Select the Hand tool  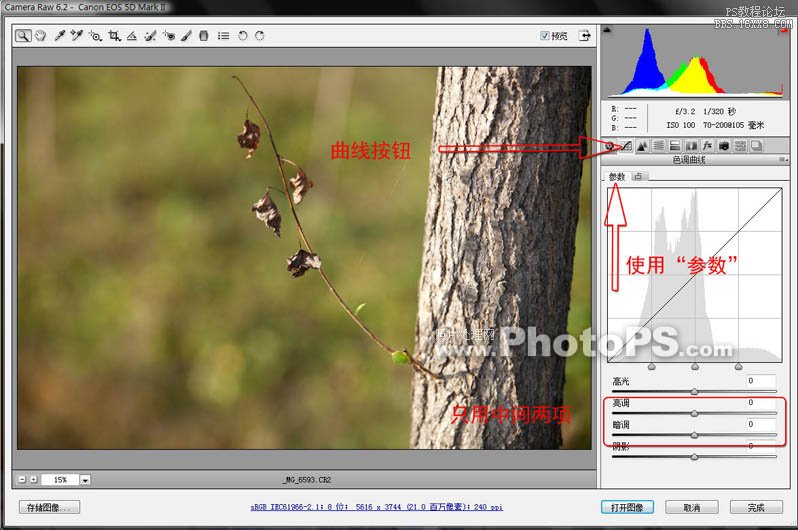coord(40,36)
